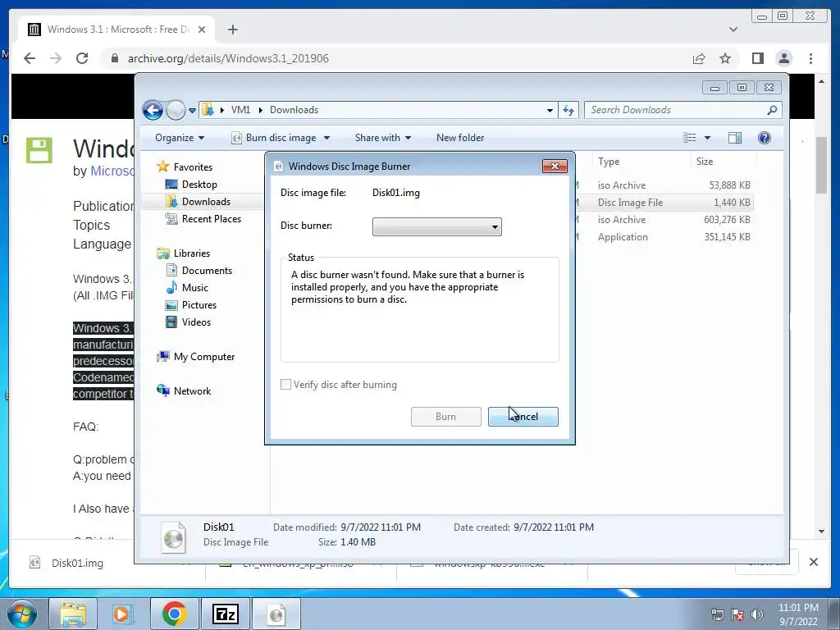The width and height of the screenshot is (840, 630).
Task: Open Documents library
Action: click(x=199, y=271)
